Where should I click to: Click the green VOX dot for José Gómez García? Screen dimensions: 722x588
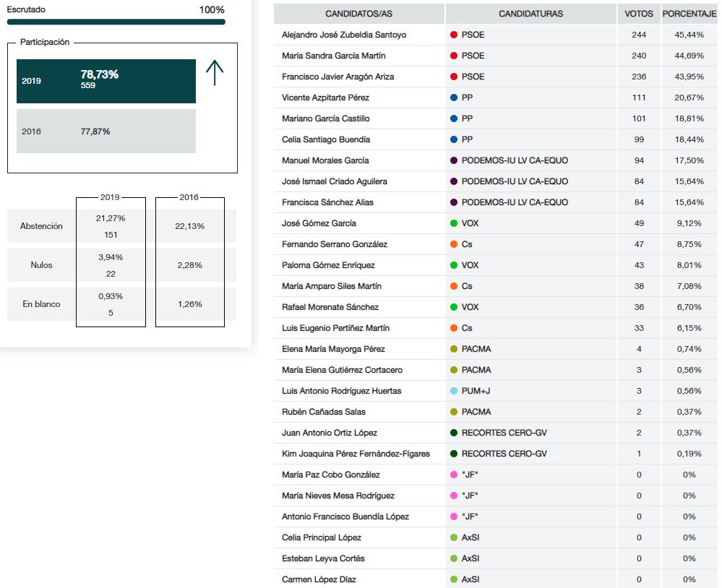(x=454, y=223)
